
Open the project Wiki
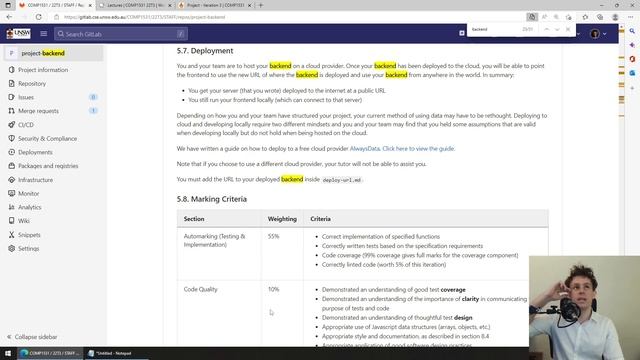pyautogui.click(x=24, y=221)
